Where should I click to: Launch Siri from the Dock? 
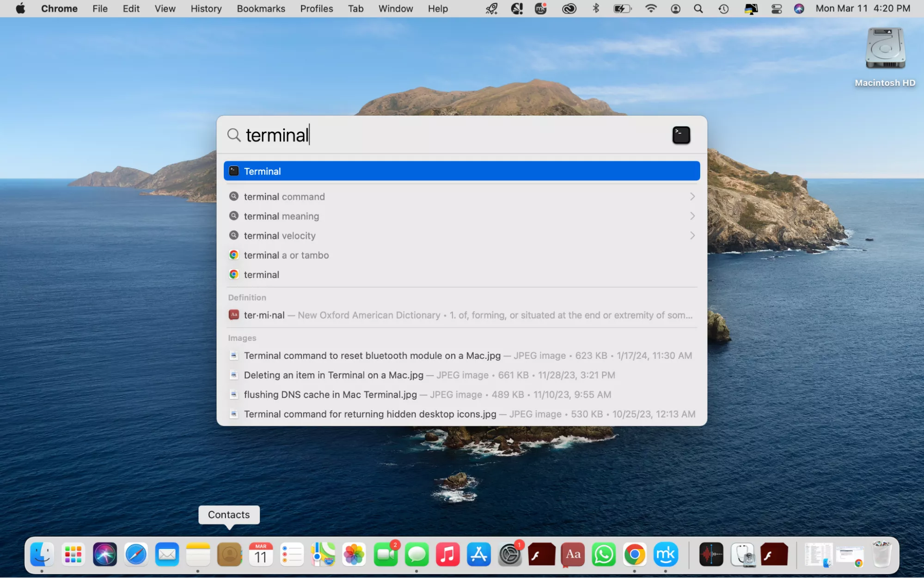[104, 554]
